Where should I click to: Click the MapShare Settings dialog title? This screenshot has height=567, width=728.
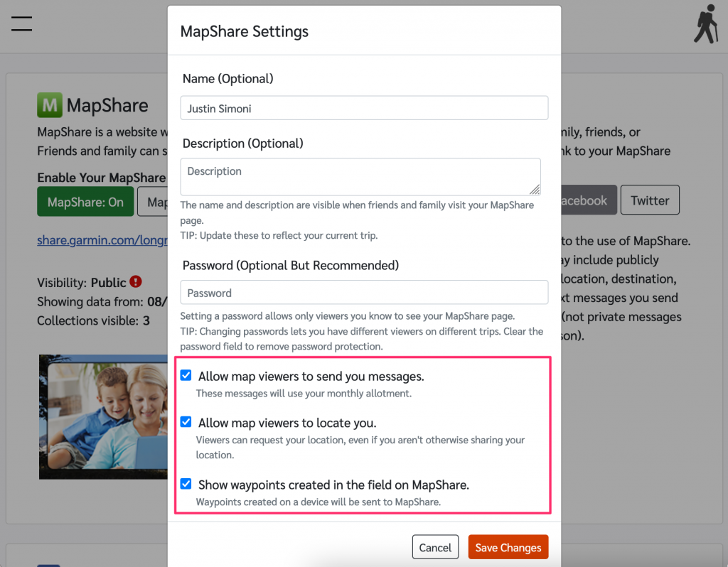tap(245, 31)
